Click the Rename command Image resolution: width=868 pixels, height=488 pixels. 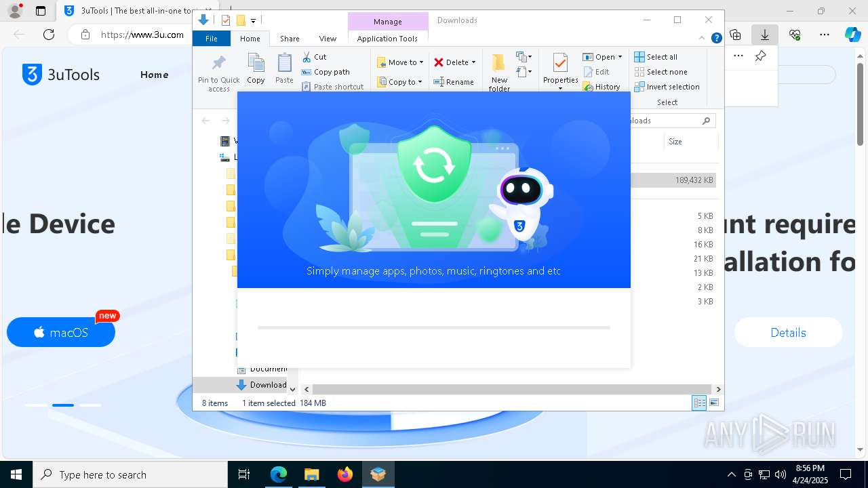click(x=454, y=82)
